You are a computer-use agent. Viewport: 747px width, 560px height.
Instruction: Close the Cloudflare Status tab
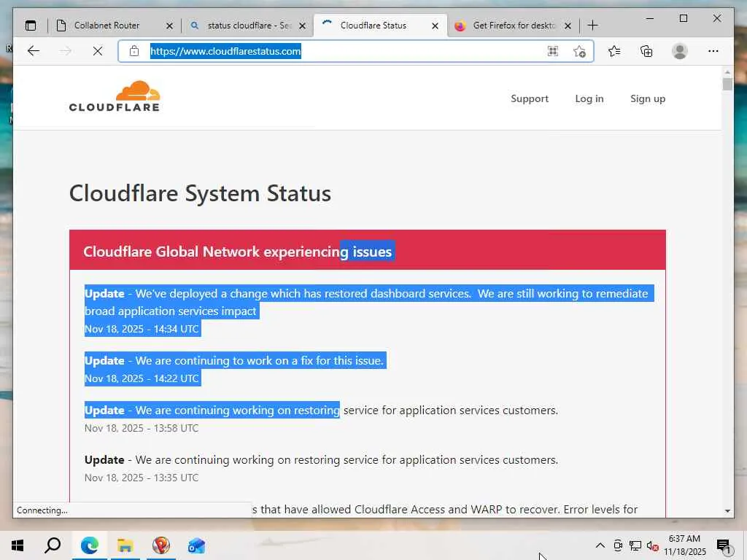coord(435,26)
